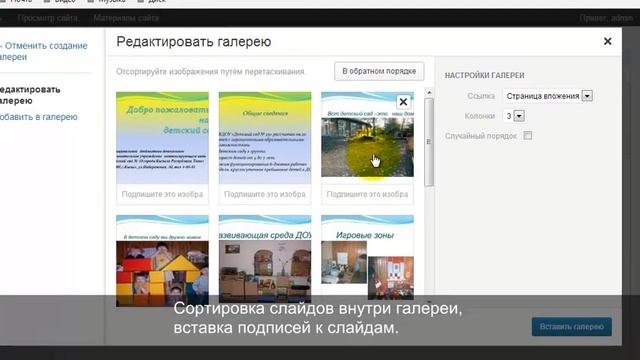Click the scrollbar up arrow in the gallery
Viewport: 640px width, 360px height.
coord(429,93)
